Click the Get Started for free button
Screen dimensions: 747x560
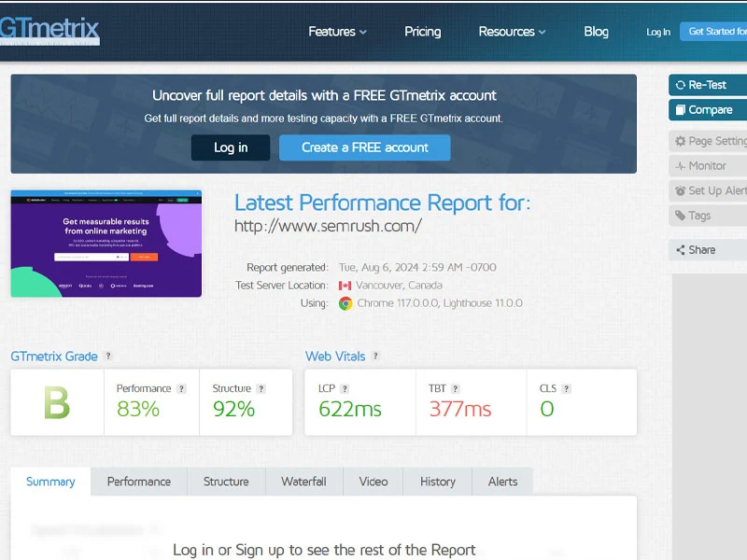point(713,32)
